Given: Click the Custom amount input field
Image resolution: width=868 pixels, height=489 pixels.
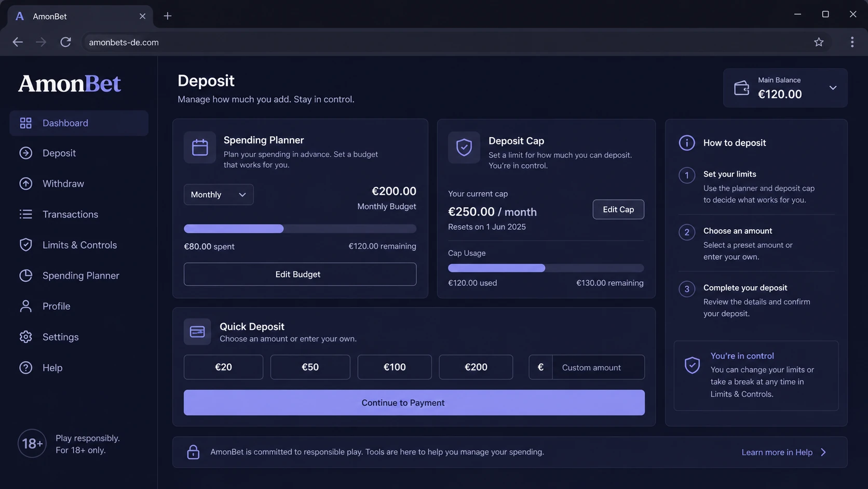Looking at the screenshot, I should 598,367.
